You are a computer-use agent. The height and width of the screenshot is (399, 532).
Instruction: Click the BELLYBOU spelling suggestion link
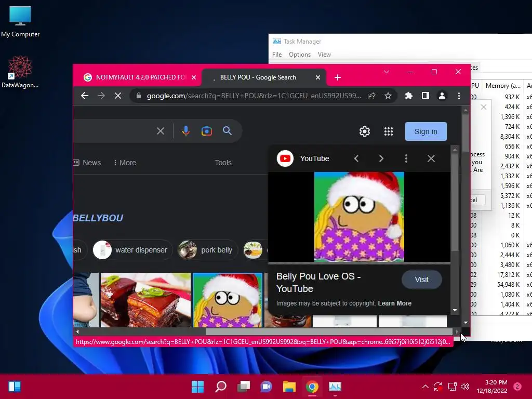pos(98,218)
